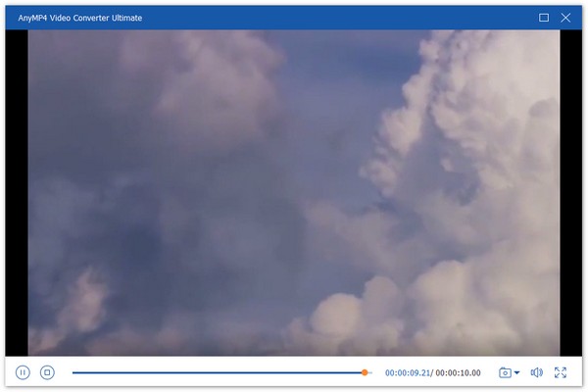Stop the video with the square button

[x=47, y=372]
